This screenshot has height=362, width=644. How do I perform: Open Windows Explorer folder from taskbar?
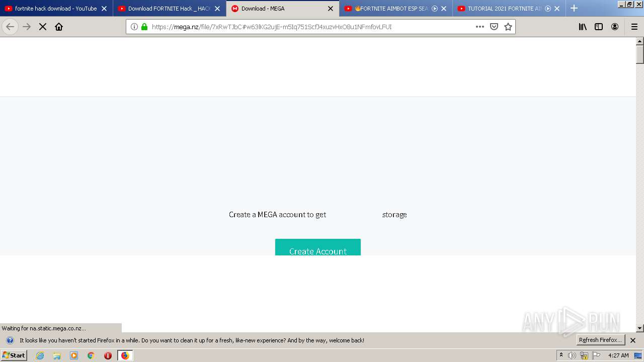click(57, 355)
